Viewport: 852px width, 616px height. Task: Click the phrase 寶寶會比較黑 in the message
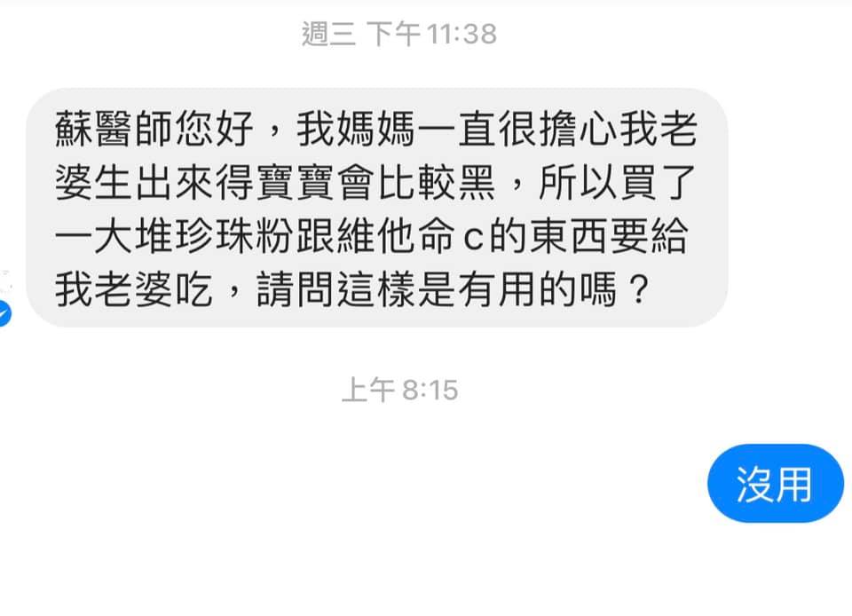[x=375, y=183]
